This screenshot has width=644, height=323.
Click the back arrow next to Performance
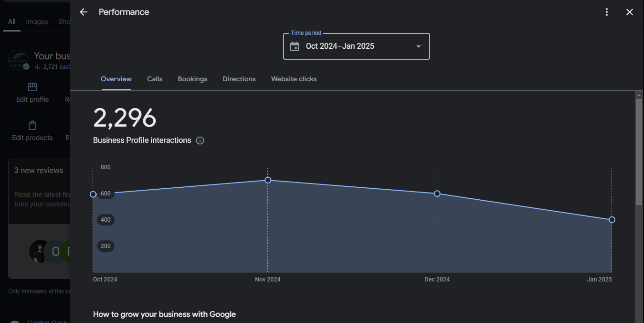point(84,12)
